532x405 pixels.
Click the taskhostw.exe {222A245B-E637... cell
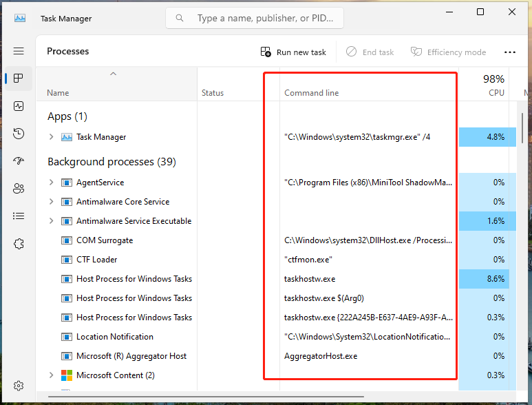pos(368,318)
